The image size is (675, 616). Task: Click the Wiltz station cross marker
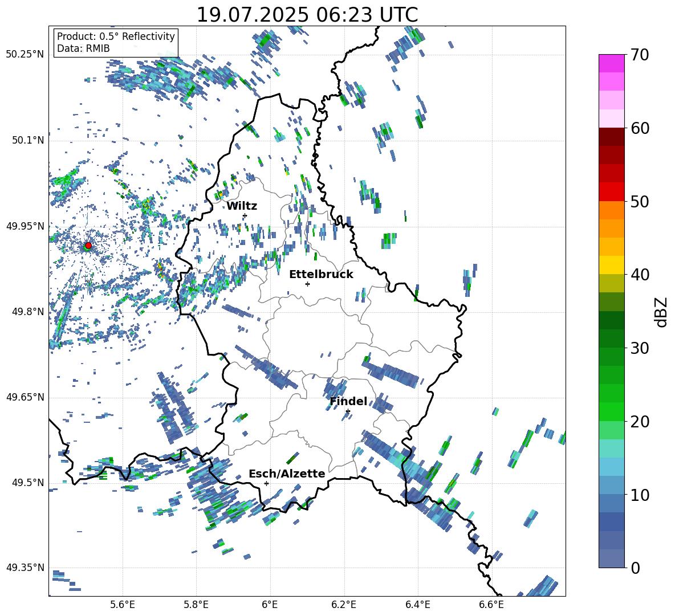click(245, 215)
